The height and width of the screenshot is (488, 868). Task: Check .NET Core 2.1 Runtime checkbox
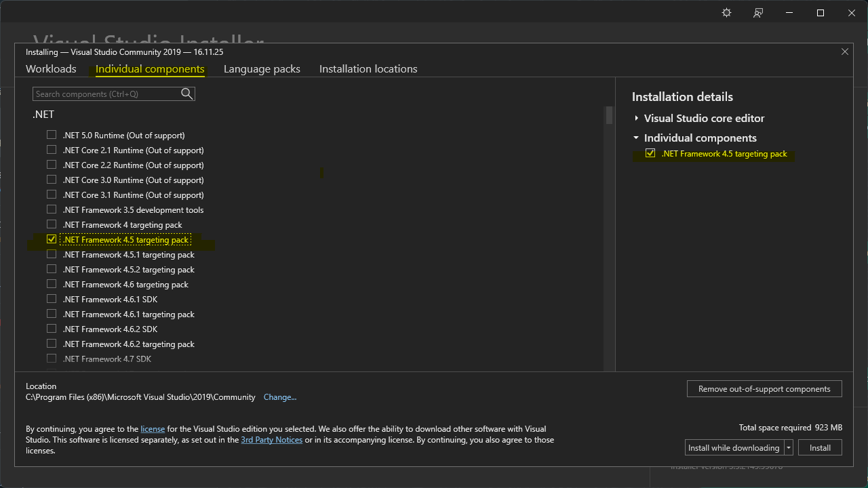(52, 150)
